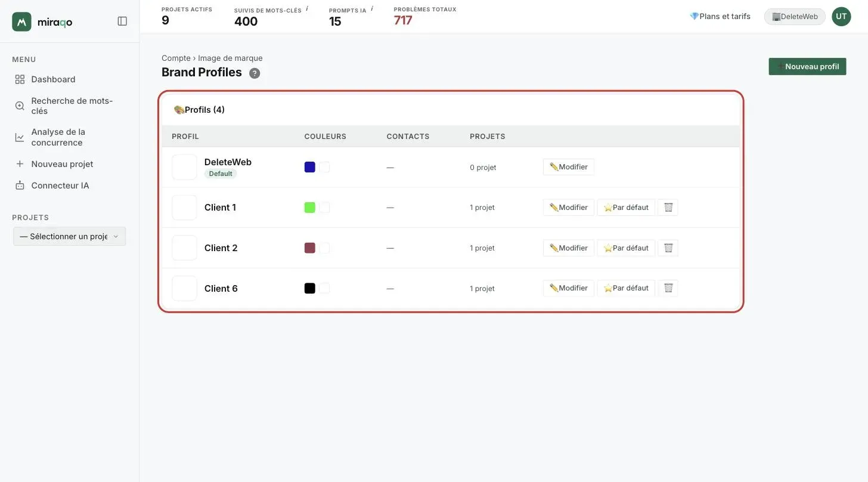This screenshot has width=868, height=482.
Task: Set Client 6 as Par défaut
Action: [x=626, y=288]
